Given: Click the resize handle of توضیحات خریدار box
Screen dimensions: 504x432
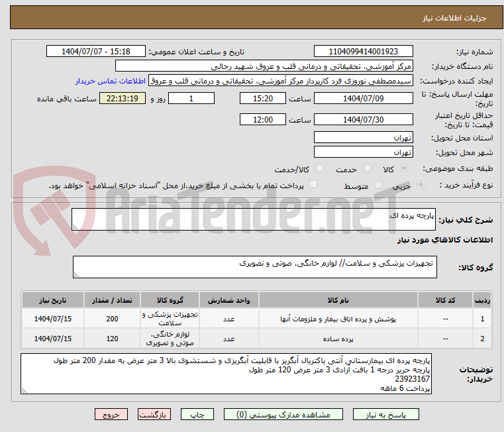Looking at the screenshot, I should point(24,391).
